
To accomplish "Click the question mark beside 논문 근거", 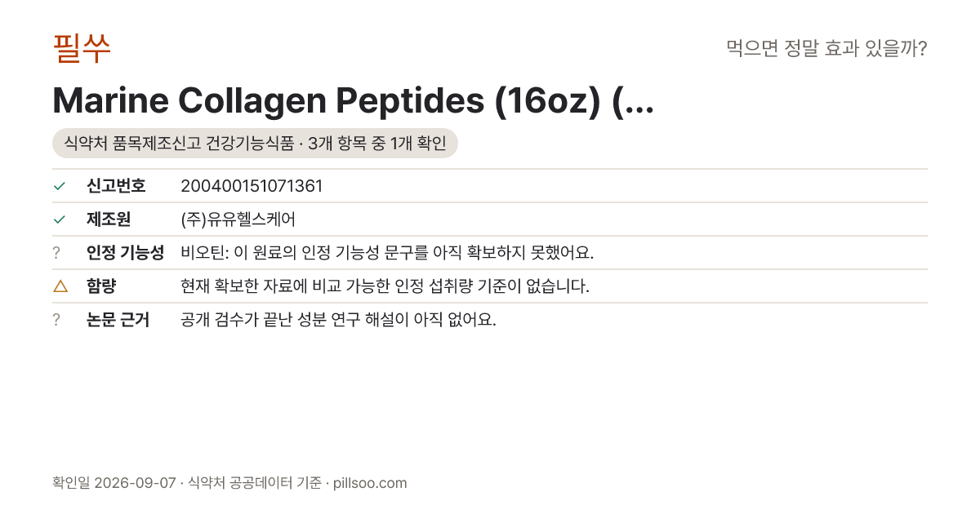I will pyautogui.click(x=56, y=320).
